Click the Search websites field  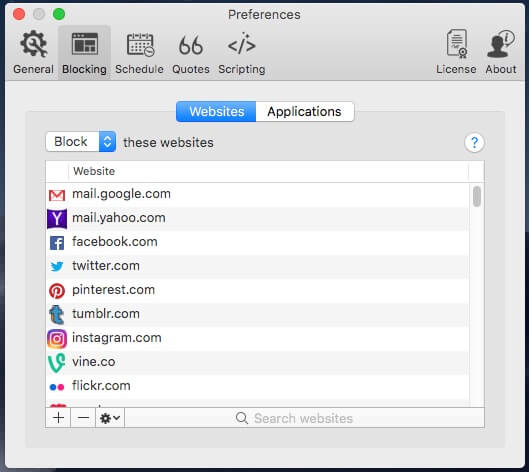[304, 418]
